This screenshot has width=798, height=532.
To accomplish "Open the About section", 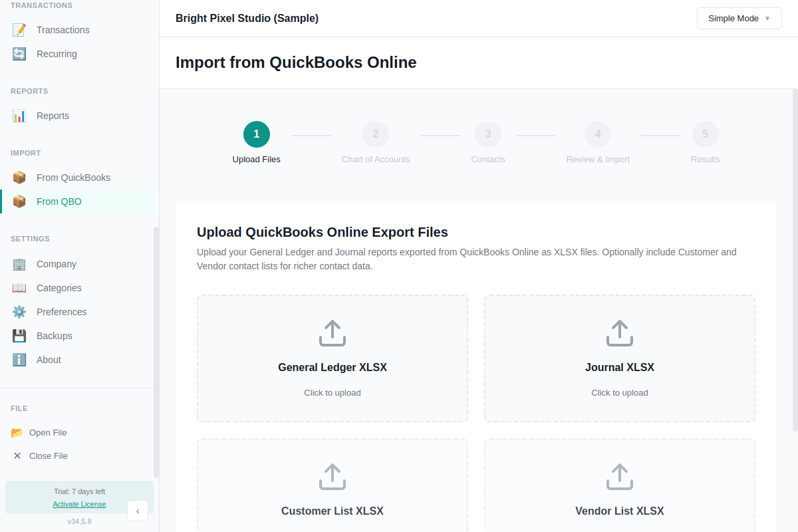I will pyautogui.click(x=49, y=359).
